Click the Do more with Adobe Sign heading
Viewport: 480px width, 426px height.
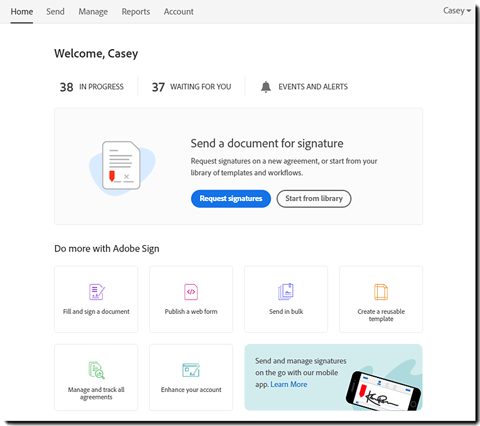tap(107, 249)
